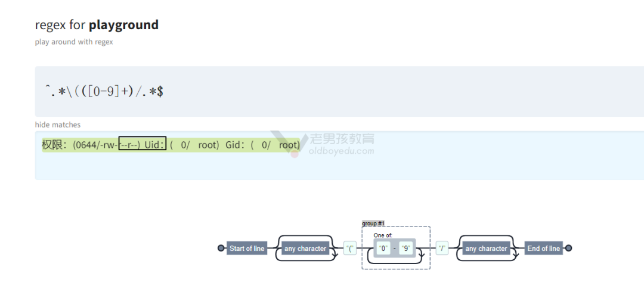Click the highlighted match text '权限'
This screenshot has height=289, width=644.
52,145
